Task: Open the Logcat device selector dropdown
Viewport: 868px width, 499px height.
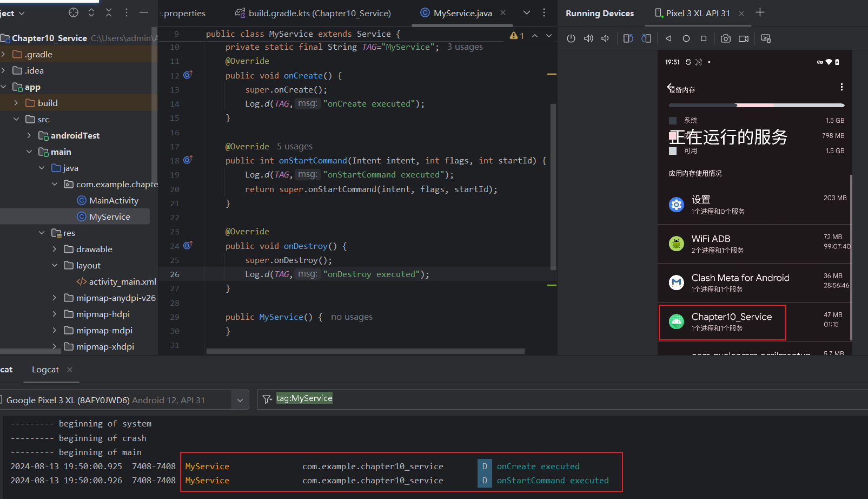Action: click(240, 400)
